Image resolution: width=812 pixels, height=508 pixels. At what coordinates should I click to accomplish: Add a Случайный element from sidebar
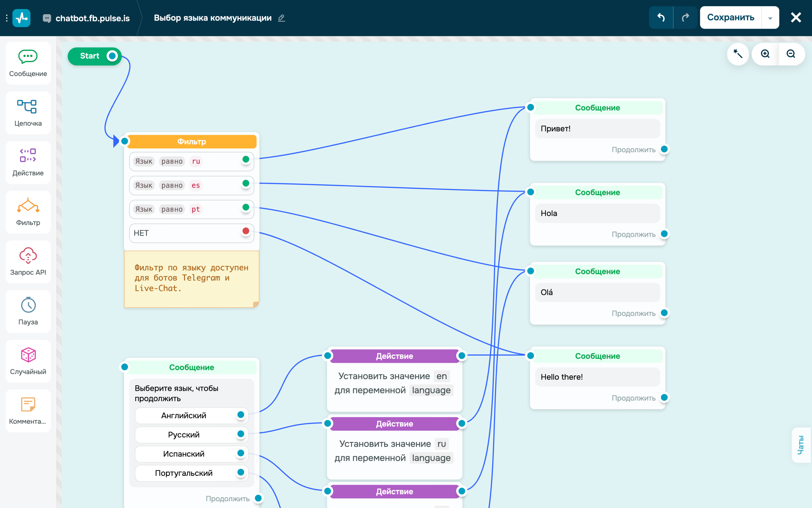pyautogui.click(x=28, y=362)
